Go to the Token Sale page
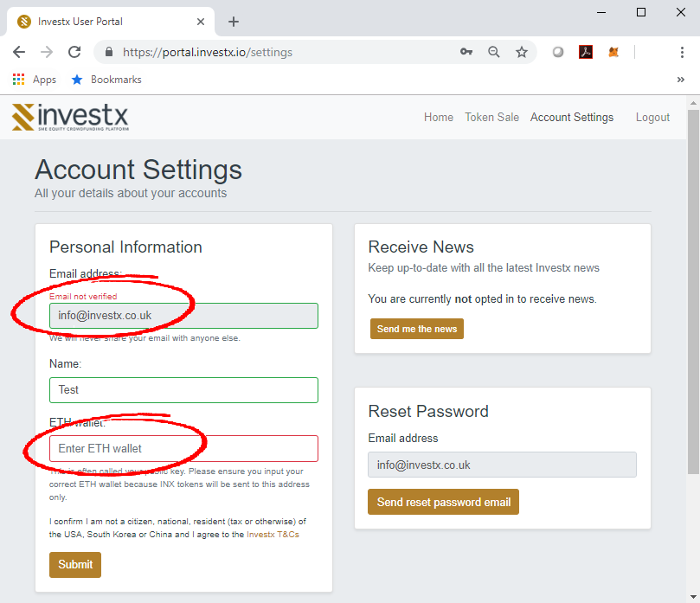Image resolution: width=700 pixels, height=603 pixels. 491,118
